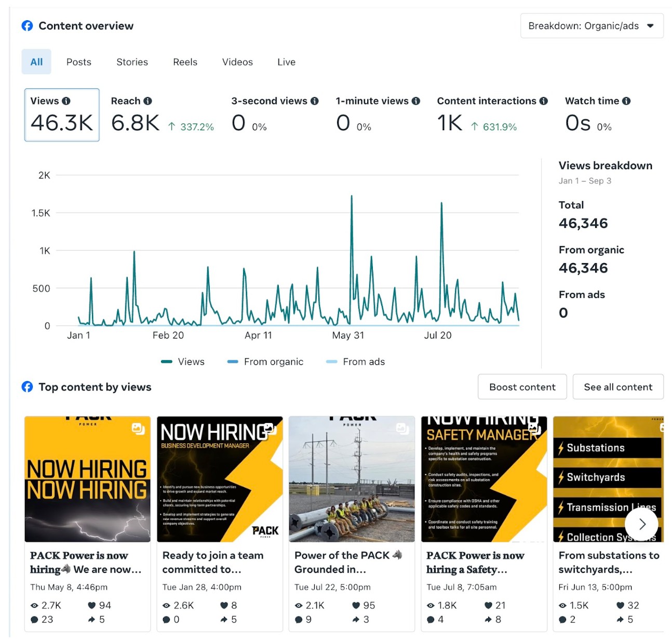Click the Boost content button
Image resolution: width=672 pixels, height=643 pixels.
click(522, 387)
